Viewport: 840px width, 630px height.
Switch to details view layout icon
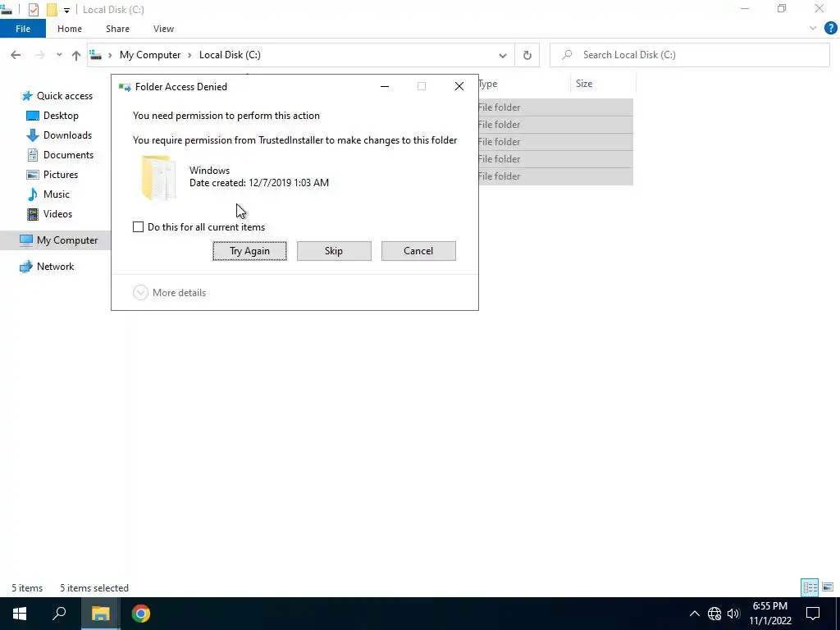(x=810, y=587)
